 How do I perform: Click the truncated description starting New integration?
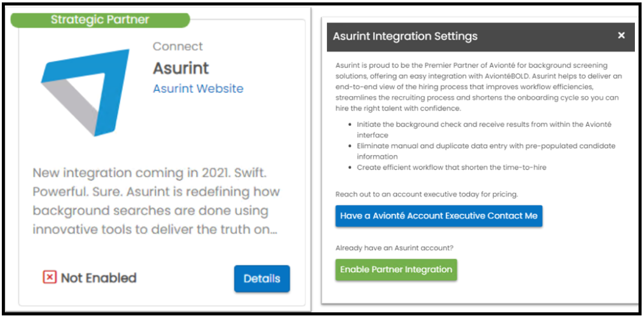[156, 201]
